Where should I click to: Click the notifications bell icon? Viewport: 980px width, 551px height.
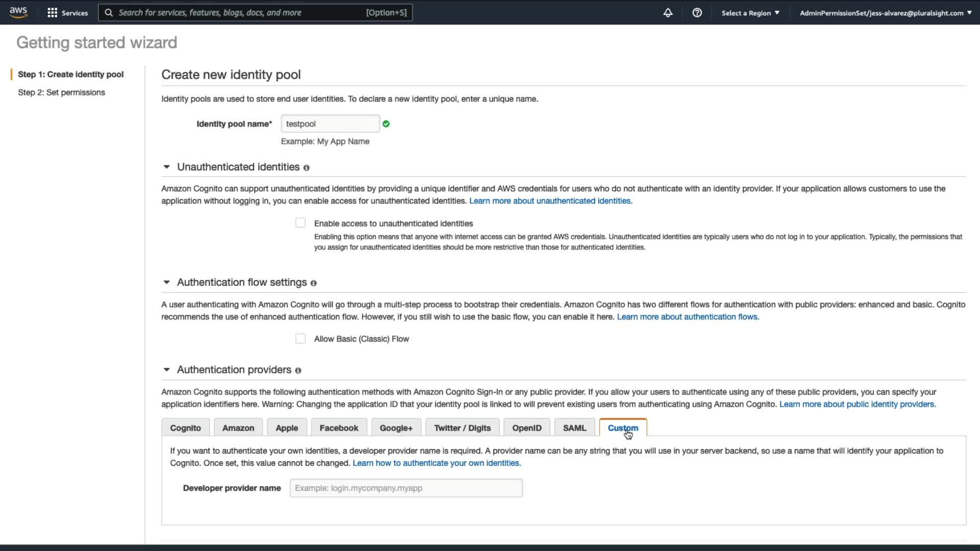point(668,13)
